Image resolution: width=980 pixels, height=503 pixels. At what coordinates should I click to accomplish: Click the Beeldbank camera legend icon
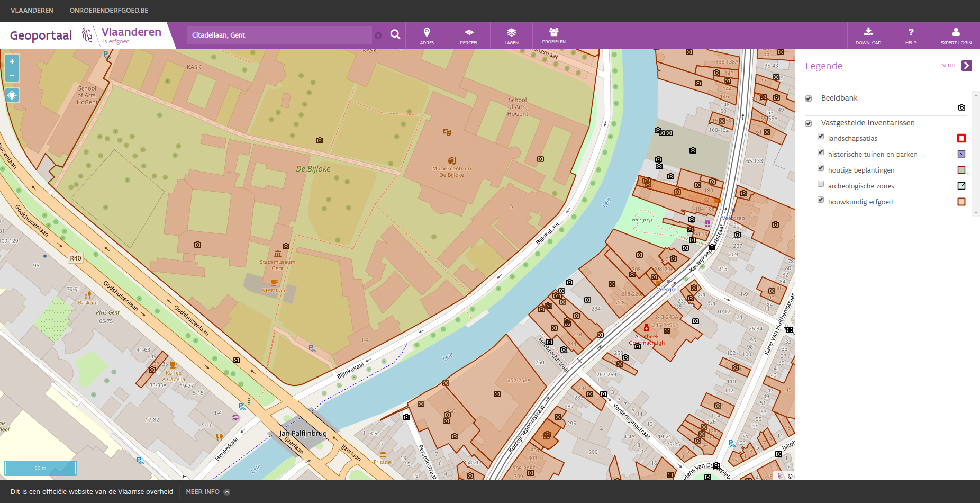tap(961, 107)
